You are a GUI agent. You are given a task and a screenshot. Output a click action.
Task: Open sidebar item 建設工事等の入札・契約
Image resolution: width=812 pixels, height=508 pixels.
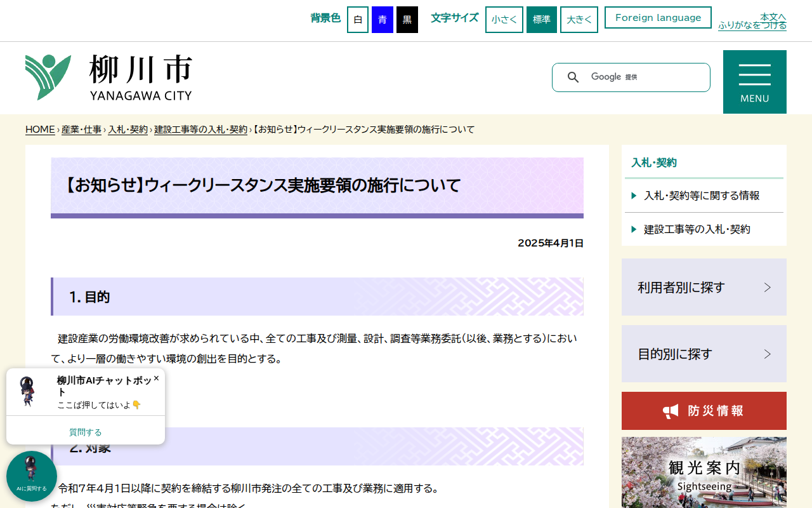point(704,229)
